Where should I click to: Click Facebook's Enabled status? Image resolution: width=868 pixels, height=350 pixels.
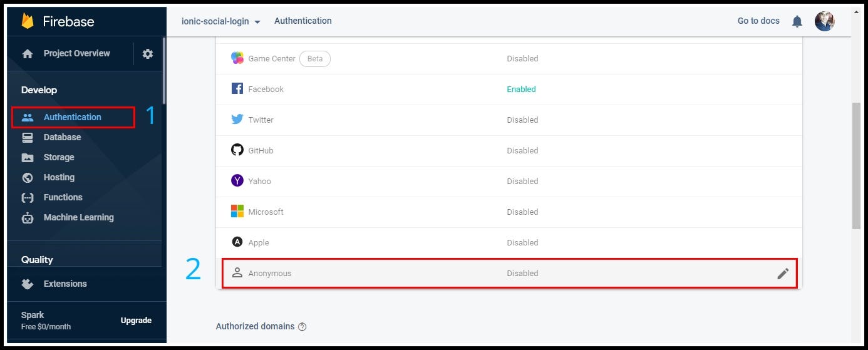(x=521, y=89)
